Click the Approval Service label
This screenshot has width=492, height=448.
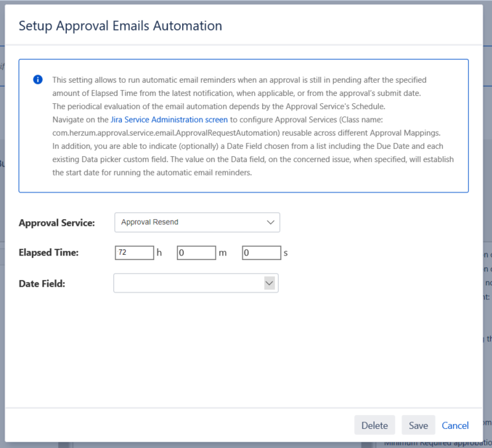click(56, 223)
